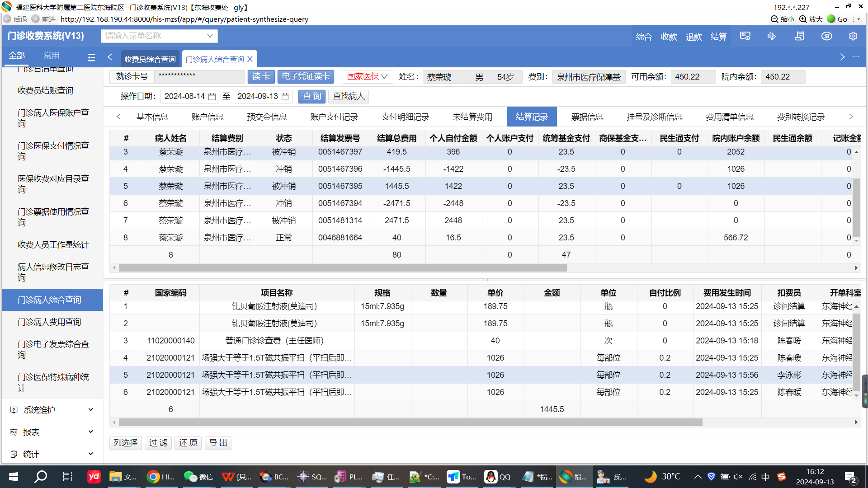Toggle the sidebar collapse hamburger icon
Screen dimensions: 868x488
pos(91,57)
